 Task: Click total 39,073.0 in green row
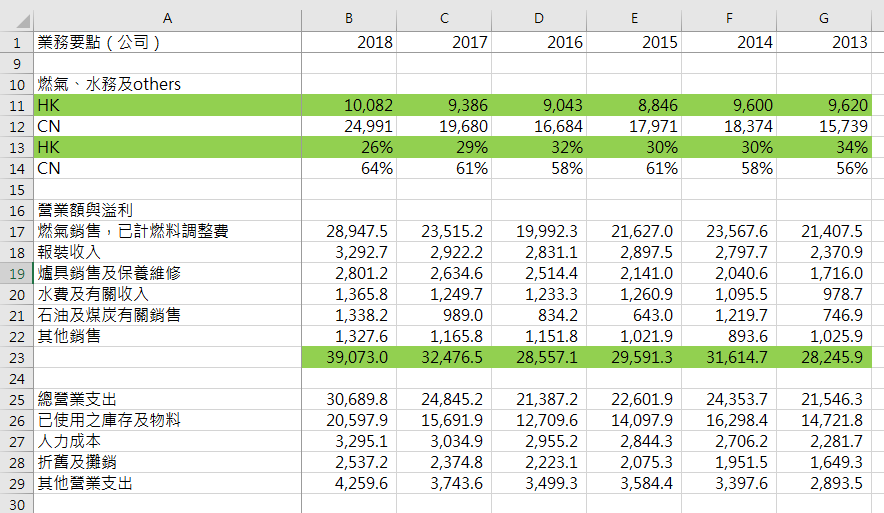[x=349, y=357]
